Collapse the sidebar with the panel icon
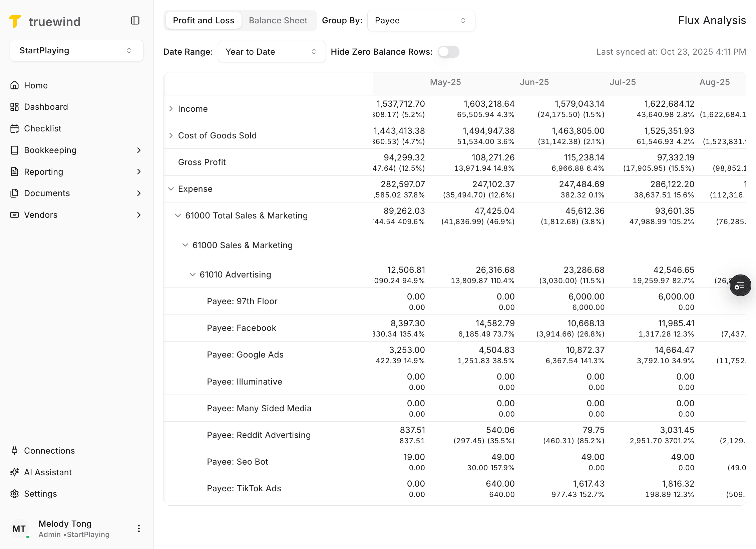The width and height of the screenshot is (756, 549). [x=135, y=21]
